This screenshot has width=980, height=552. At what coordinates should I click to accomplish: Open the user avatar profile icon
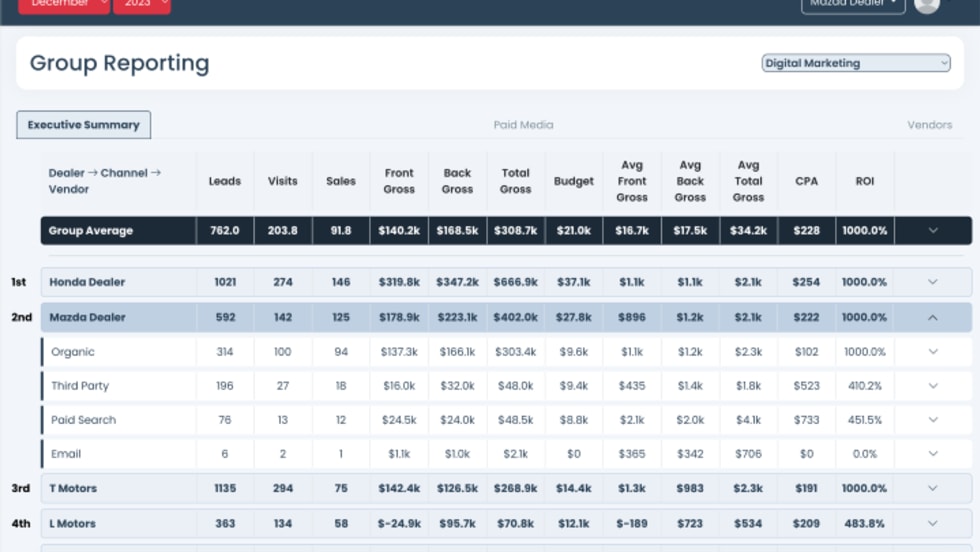(x=927, y=4)
